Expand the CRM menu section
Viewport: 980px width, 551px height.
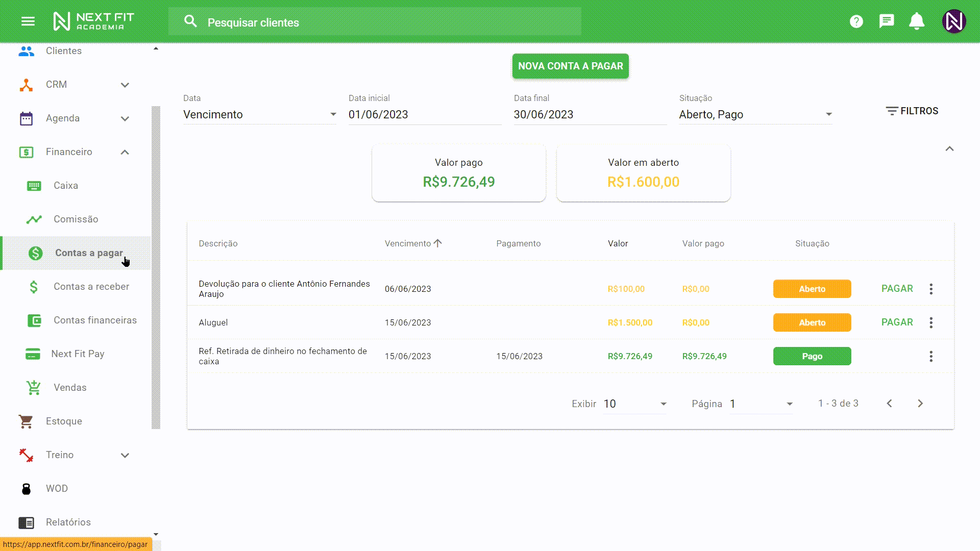pos(125,85)
